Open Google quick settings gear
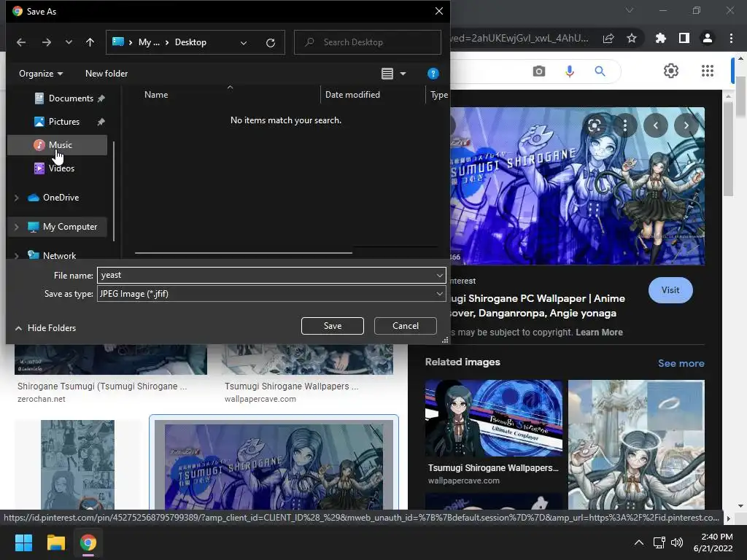 [671, 71]
